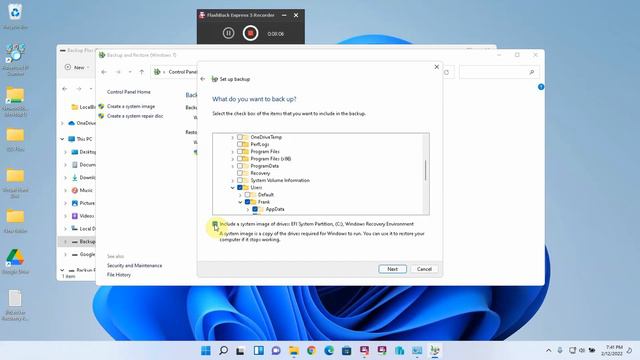Open Google Chrome from the taskbar

(x=311, y=350)
